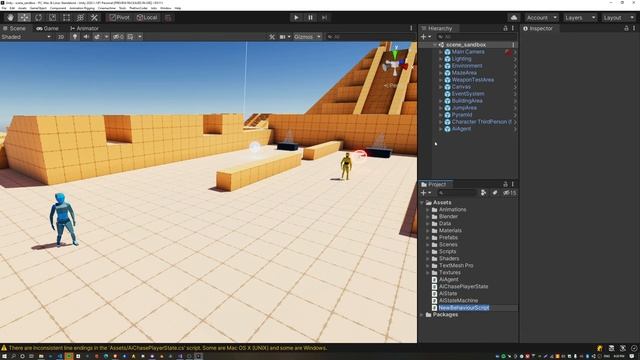The image size is (640, 360).
Task: Select Character ThirdPerson object
Action: click(x=481, y=122)
